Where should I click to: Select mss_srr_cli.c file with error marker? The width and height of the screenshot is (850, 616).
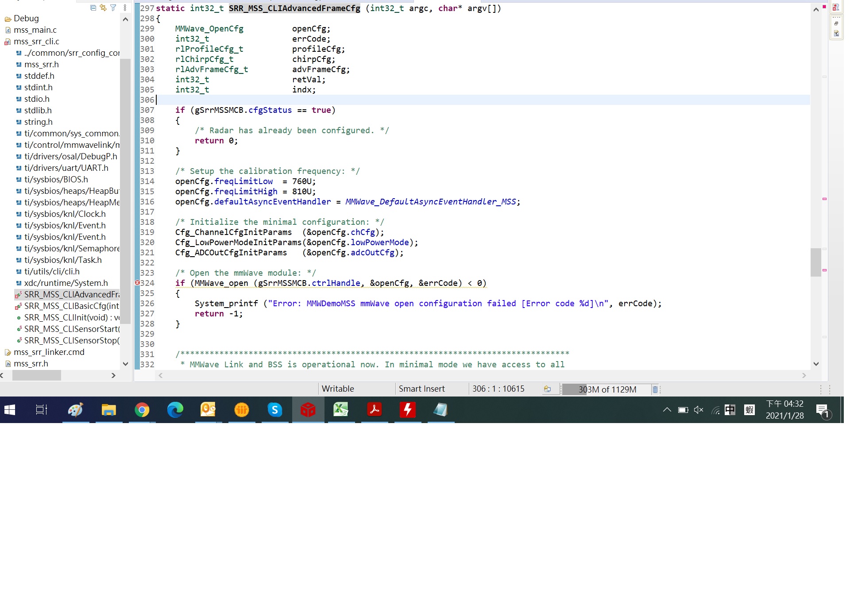[x=32, y=42]
